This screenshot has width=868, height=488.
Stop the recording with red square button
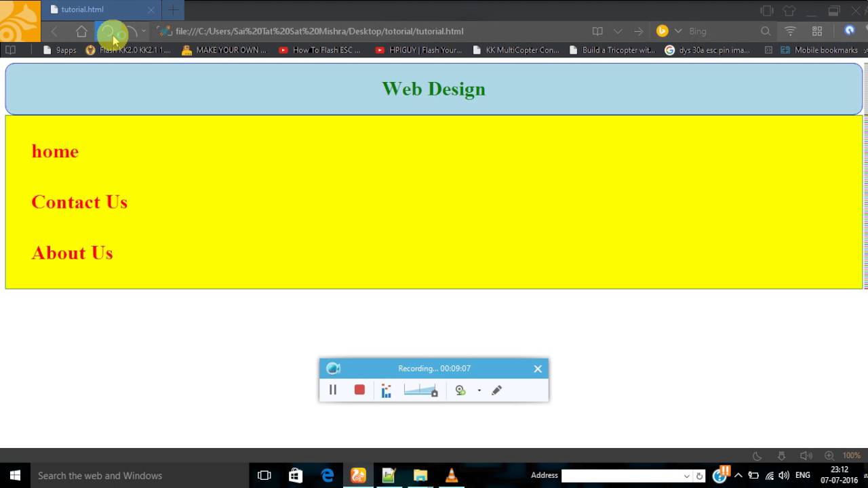[359, 390]
